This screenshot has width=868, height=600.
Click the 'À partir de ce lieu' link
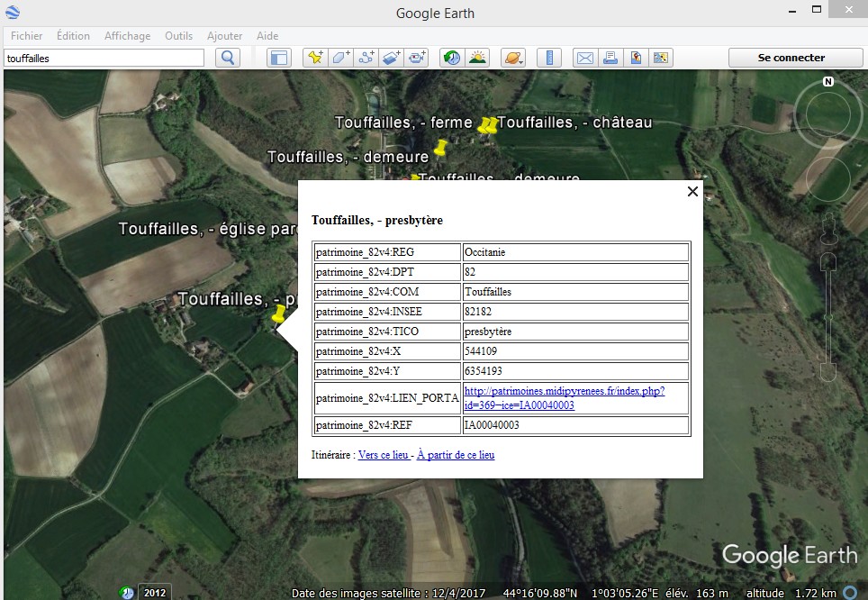pos(456,455)
